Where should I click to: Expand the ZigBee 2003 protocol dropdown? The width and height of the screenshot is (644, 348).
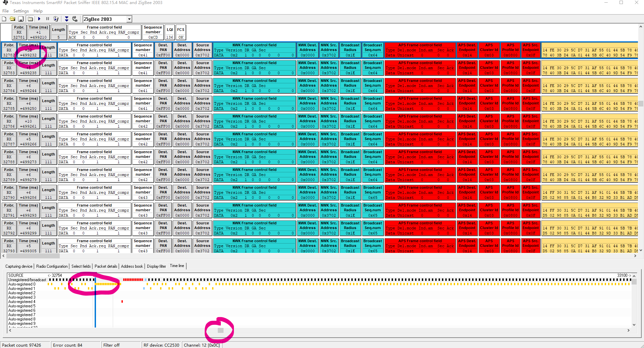click(129, 19)
